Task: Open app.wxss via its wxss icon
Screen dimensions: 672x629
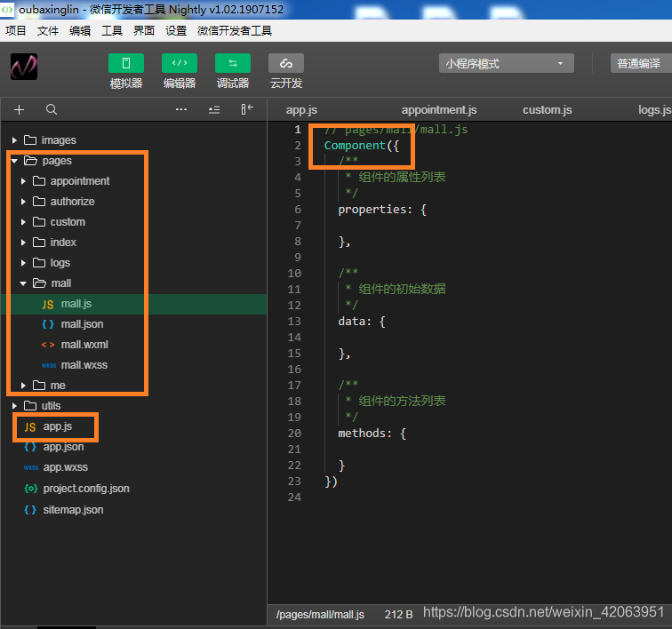Action: (x=31, y=467)
